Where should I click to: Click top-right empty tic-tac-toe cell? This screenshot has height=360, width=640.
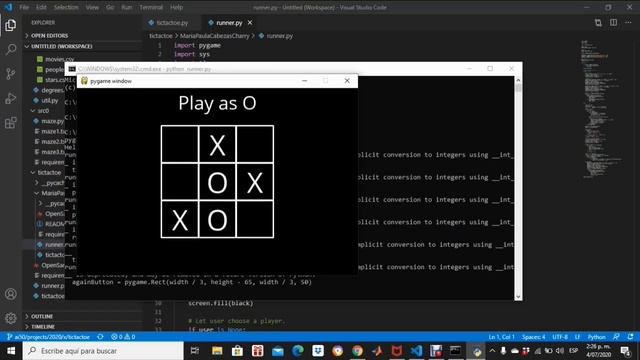pyautogui.click(x=255, y=144)
